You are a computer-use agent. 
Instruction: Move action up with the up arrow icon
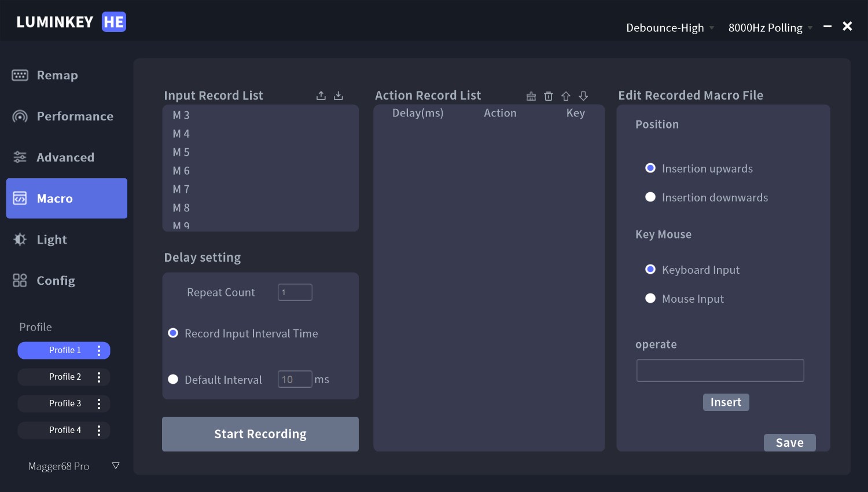(x=566, y=96)
